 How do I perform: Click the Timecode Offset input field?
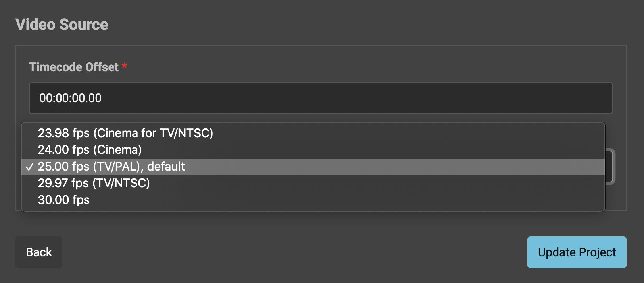tap(321, 98)
